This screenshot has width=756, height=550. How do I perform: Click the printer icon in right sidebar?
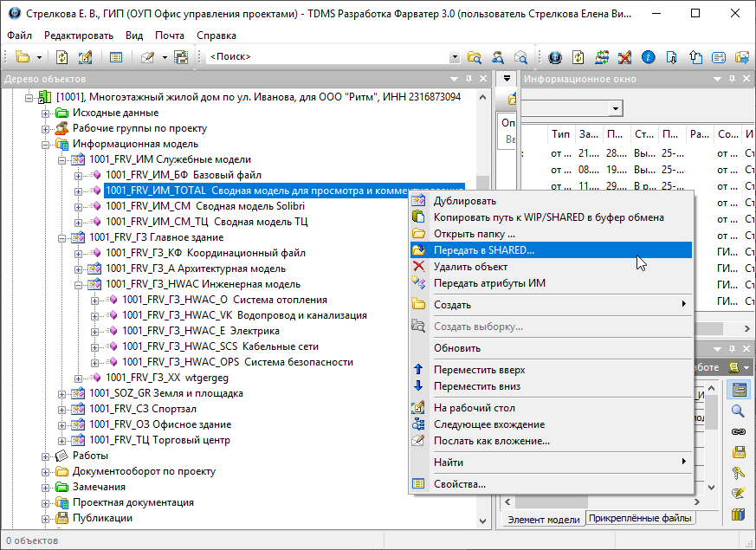click(x=739, y=452)
